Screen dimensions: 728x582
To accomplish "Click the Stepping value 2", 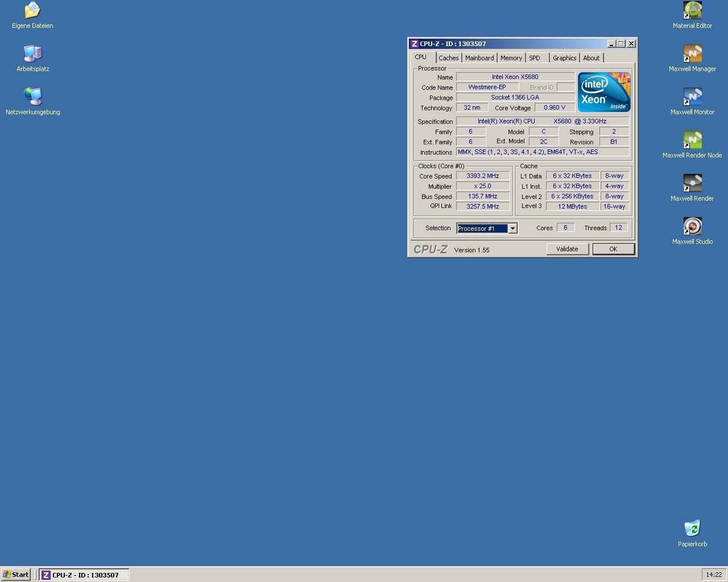I will point(614,131).
